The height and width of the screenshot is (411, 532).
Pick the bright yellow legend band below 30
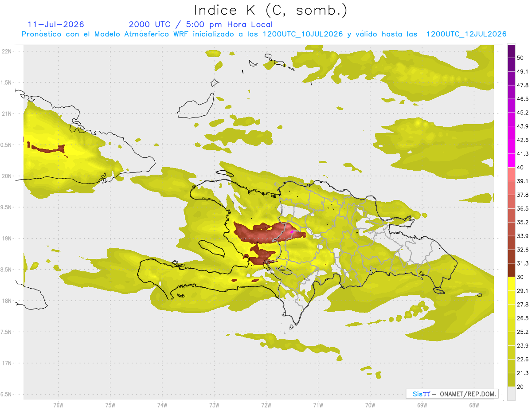pos(511,284)
